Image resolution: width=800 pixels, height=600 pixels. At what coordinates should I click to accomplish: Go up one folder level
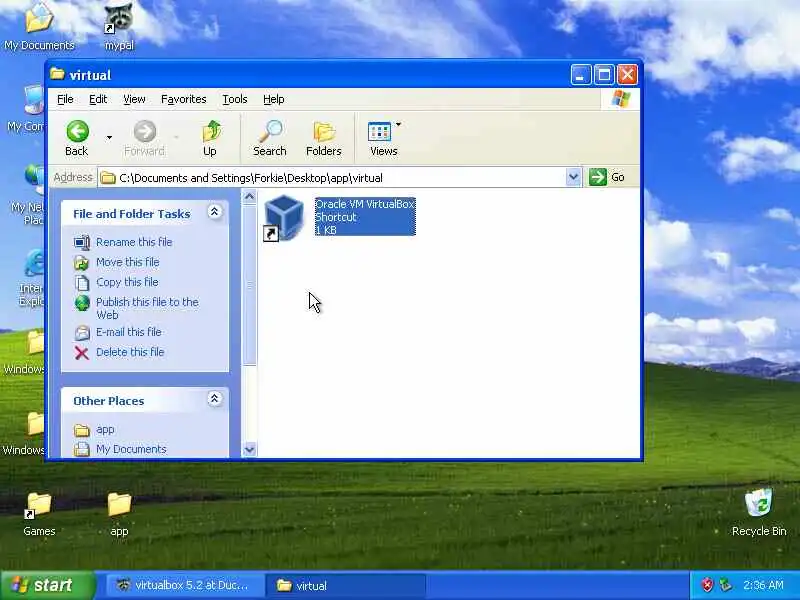click(210, 138)
